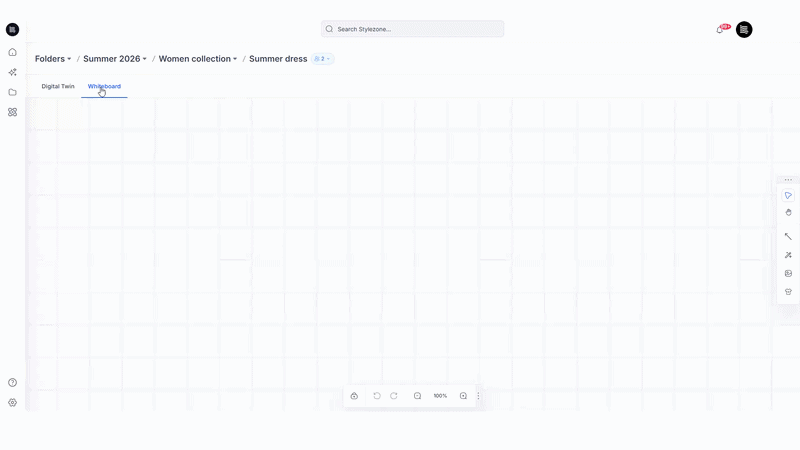Open the members count dropdown badge
The image size is (800, 450).
[322, 59]
